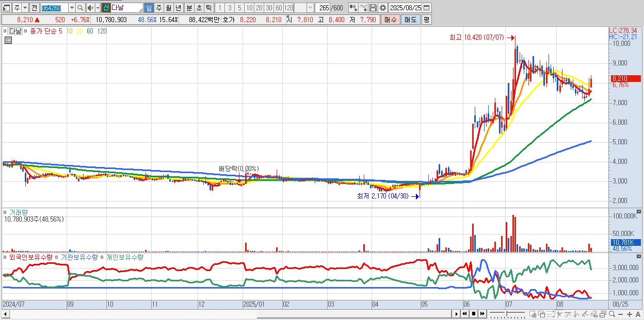Select the 주 (weekly) period toggle

(x=158, y=8)
